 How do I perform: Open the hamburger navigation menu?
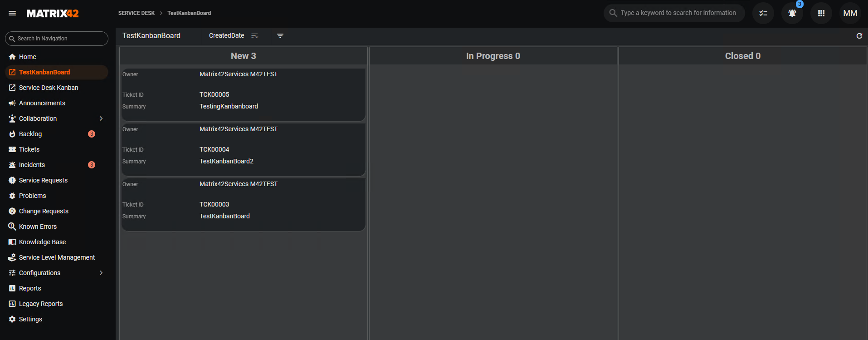(x=12, y=13)
